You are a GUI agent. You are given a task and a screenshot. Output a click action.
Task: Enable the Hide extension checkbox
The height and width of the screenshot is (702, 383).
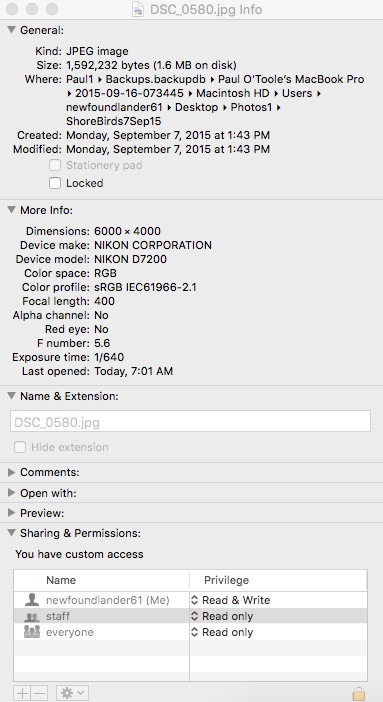20,447
